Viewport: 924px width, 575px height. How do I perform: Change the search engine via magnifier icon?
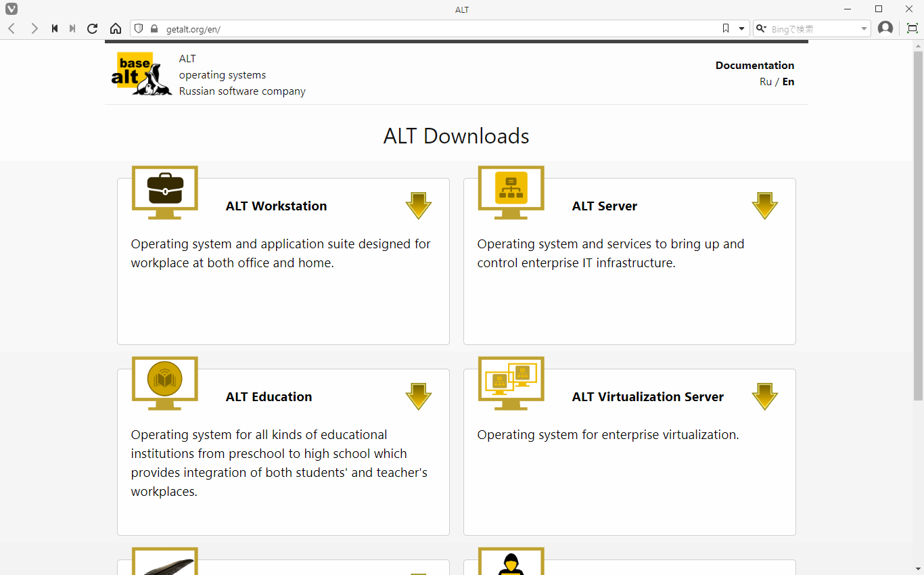click(762, 28)
